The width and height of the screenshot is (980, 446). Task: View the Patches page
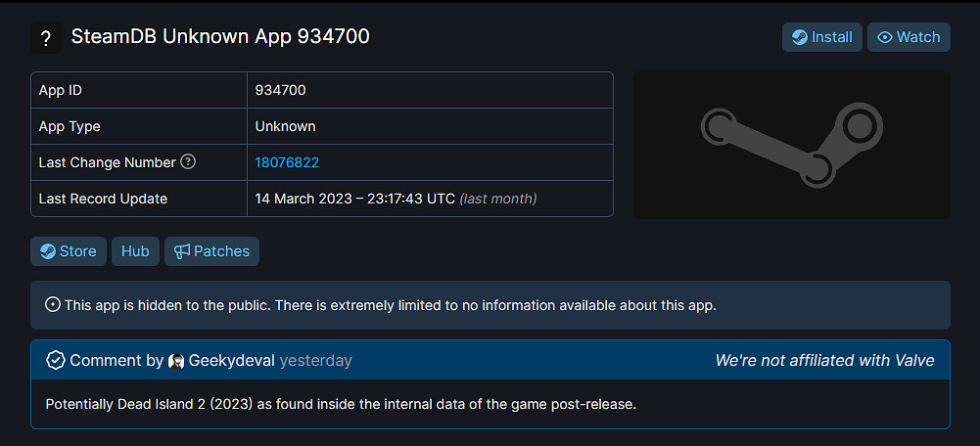pos(211,251)
